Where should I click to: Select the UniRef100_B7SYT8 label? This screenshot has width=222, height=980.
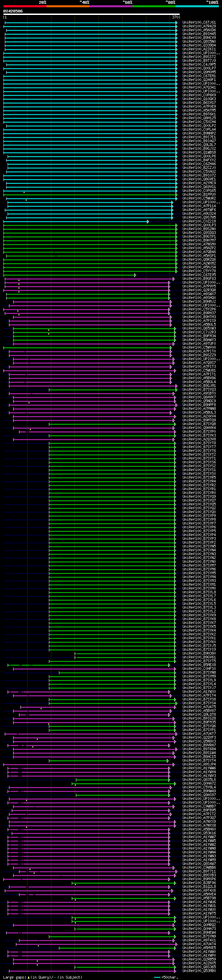[199, 443]
